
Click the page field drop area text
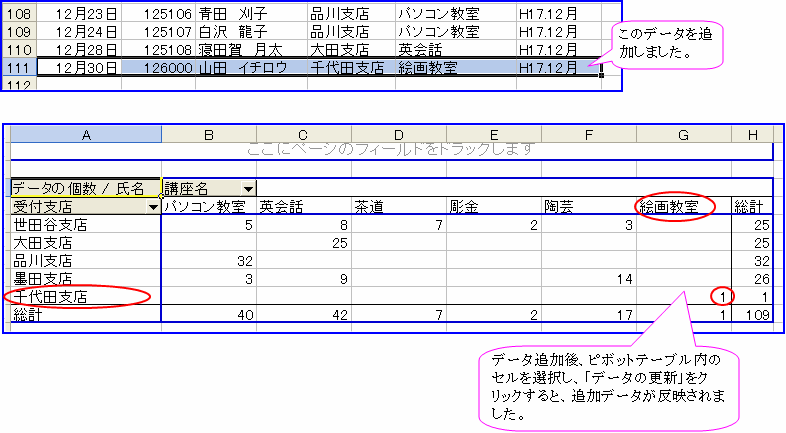(x=391, y=149)
